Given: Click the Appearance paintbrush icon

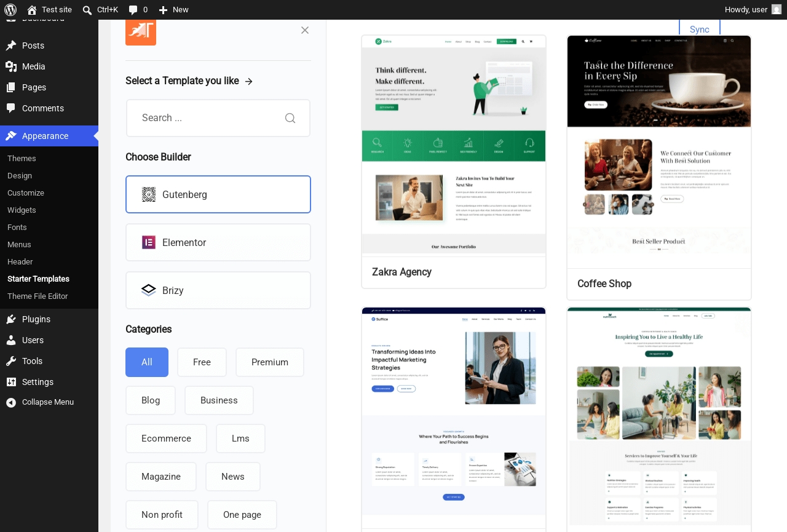Looking at the screenshot, I should (x=11, y=136).
